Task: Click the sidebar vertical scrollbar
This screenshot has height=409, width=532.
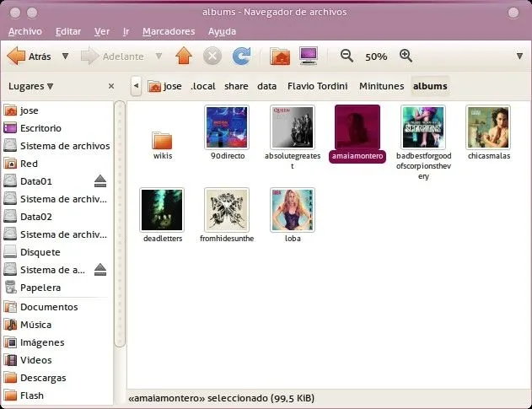Action: pyautogui.click(x=120, y=224)
